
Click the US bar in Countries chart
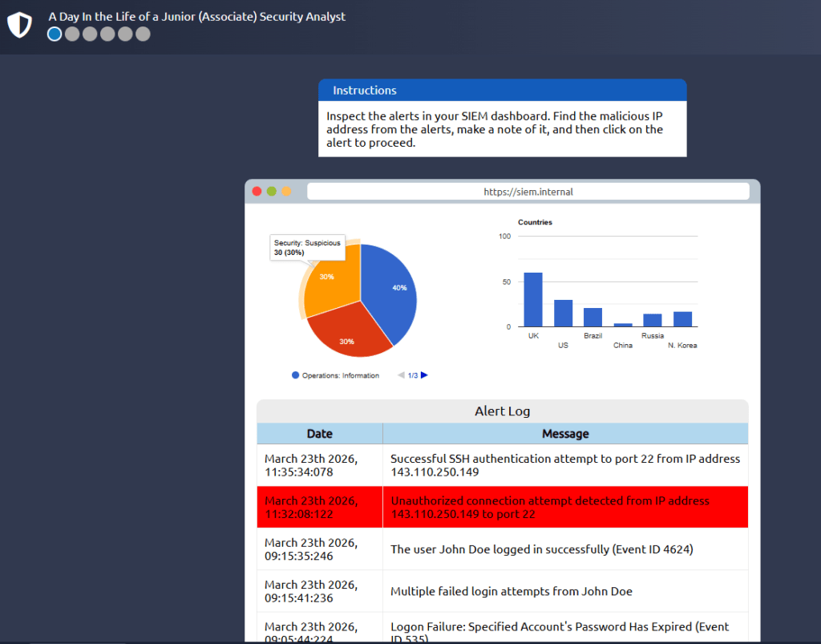(x=563, y=314)
